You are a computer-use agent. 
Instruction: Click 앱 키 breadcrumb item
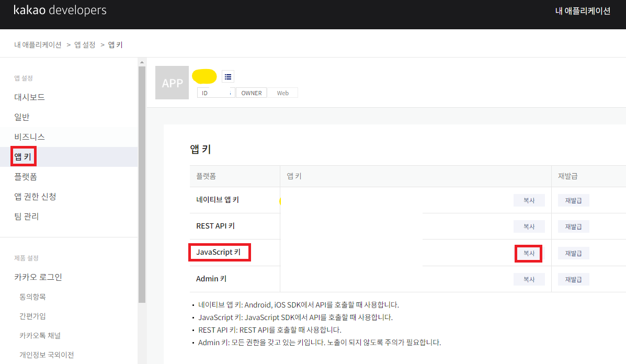pos(116,44)
